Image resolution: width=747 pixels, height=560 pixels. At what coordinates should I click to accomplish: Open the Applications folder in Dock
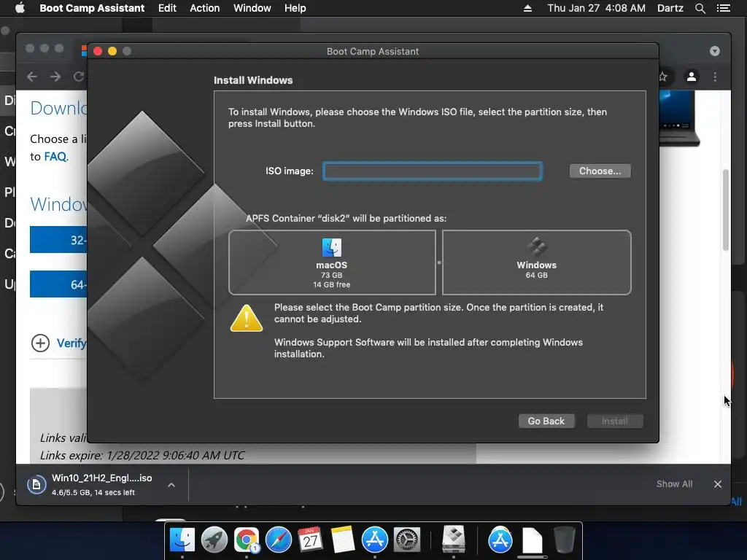(x=500, y=540)
